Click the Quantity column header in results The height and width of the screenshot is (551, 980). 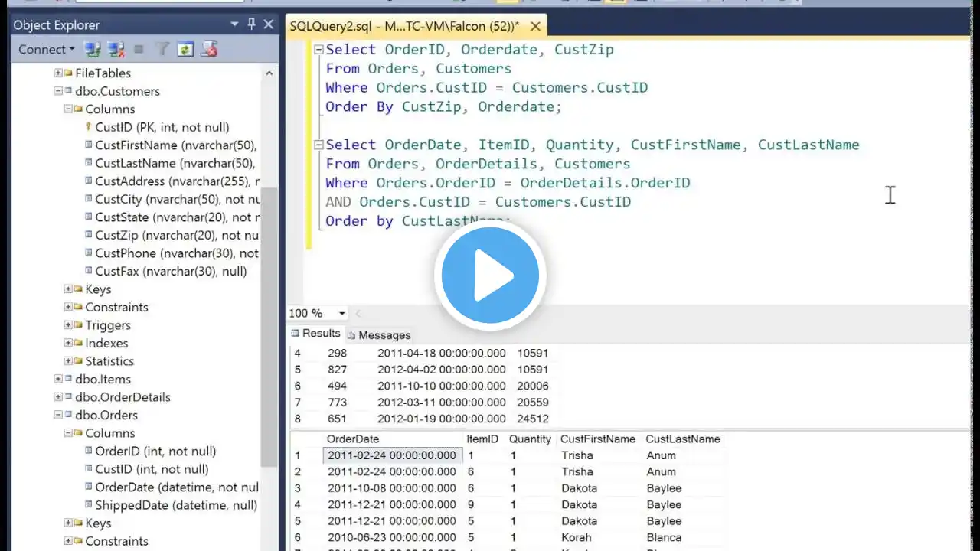click(530, 439)
